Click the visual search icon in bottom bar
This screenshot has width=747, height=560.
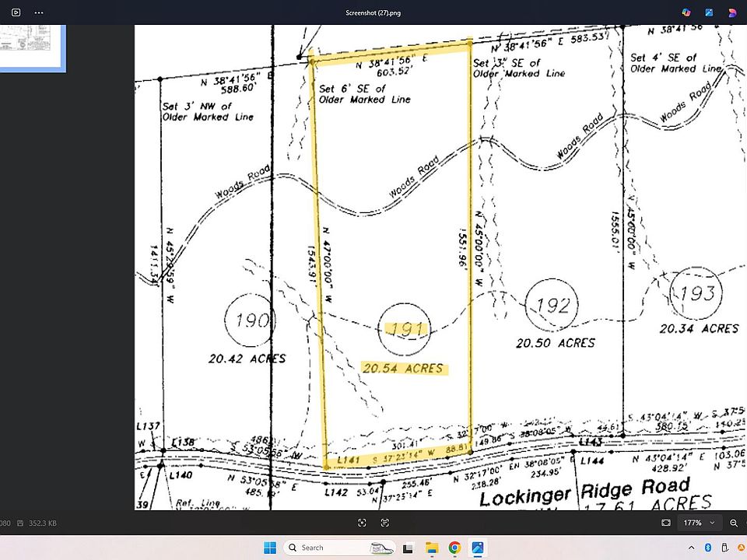click(x=362, y=523)
